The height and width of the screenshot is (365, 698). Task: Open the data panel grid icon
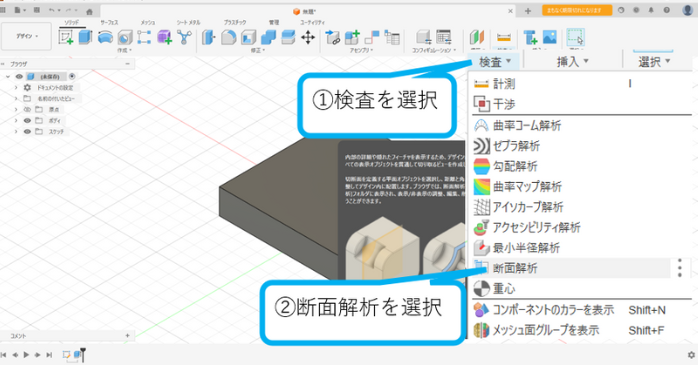(3, 10)
